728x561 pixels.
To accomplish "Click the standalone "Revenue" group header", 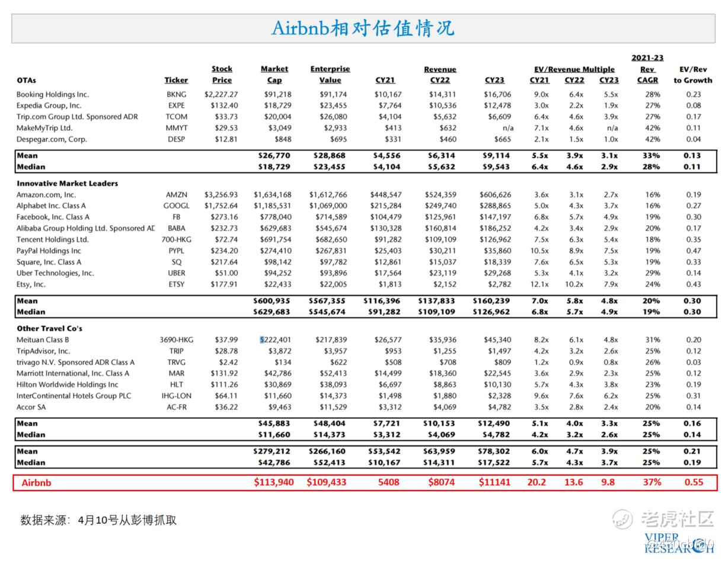I will click(440, 69).
